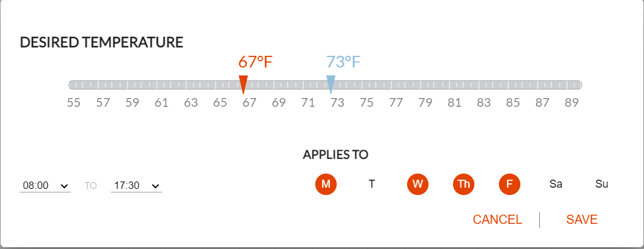Save the temperature schedule
This screenshot has width=644, height=249.
(582, 220)
